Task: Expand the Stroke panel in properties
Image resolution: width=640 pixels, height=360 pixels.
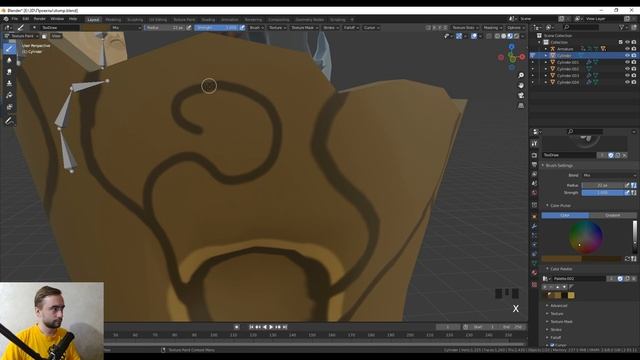Action: pos(556,329)
